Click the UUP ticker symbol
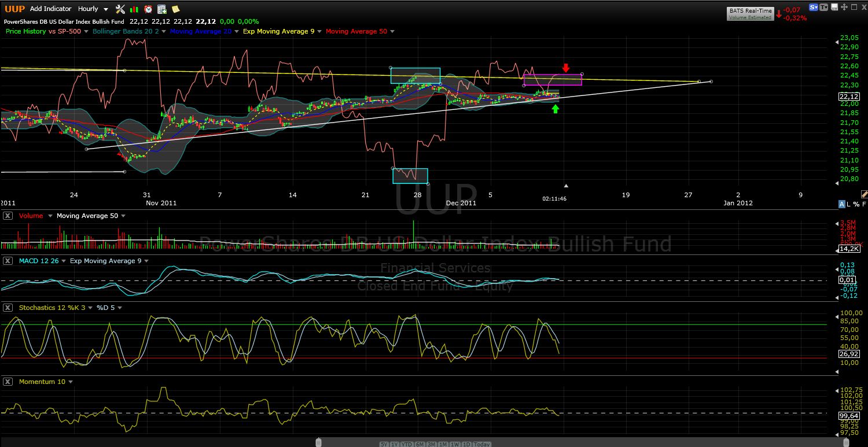Viewport: 868px width, 447px height. [14, 9]
